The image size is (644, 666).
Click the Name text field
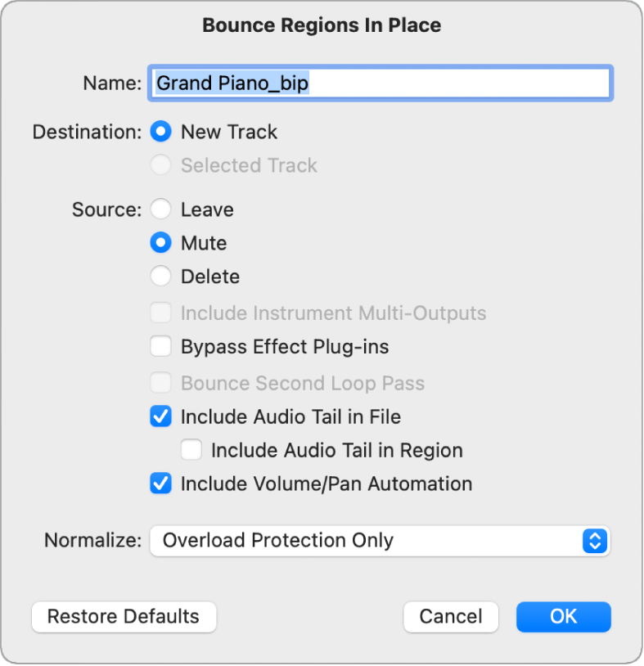click(380, 83)
